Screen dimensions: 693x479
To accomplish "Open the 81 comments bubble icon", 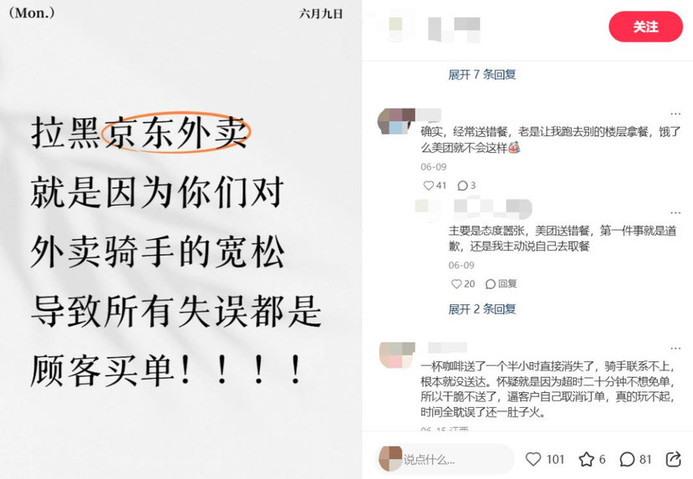I will click(x=627, y=459).
